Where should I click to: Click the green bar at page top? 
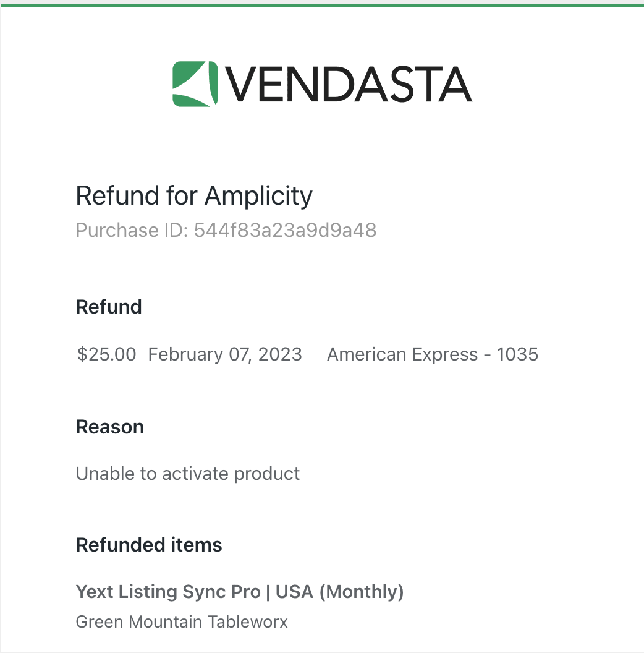pos(322,6)
